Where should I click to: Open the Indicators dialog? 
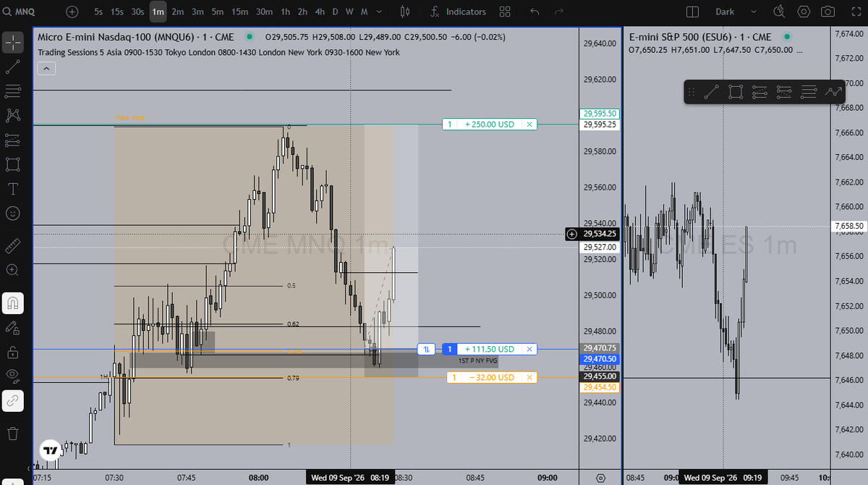point(459,12)
